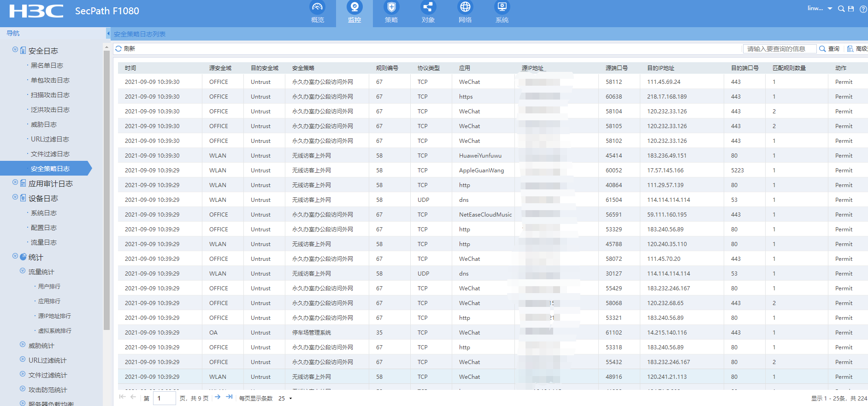Click the magnifier search icon in header

(841, 9)
